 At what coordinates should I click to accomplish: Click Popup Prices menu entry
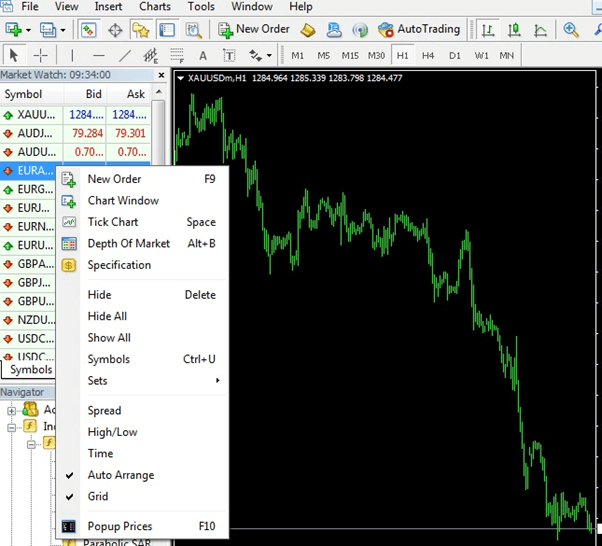(143, 526)
